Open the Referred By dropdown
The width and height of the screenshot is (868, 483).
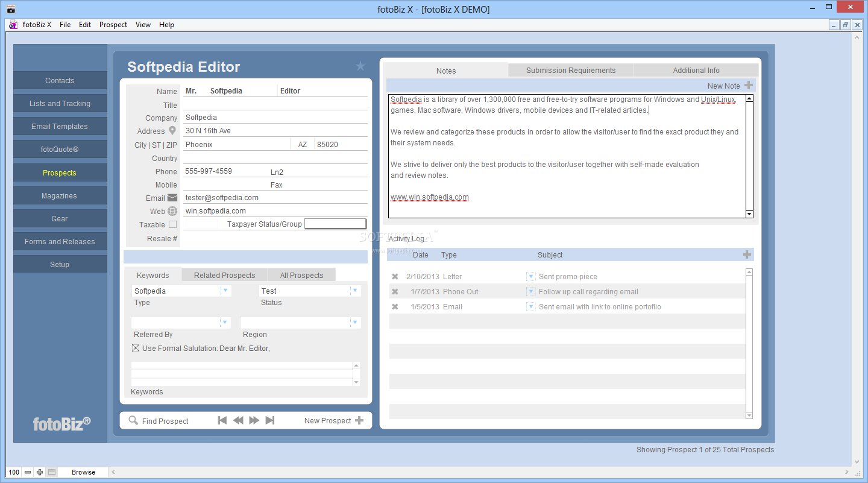[225, 323]
